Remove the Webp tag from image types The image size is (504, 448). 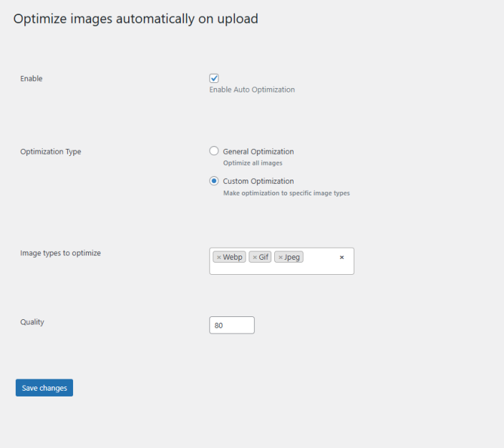[x=218, y=258]
